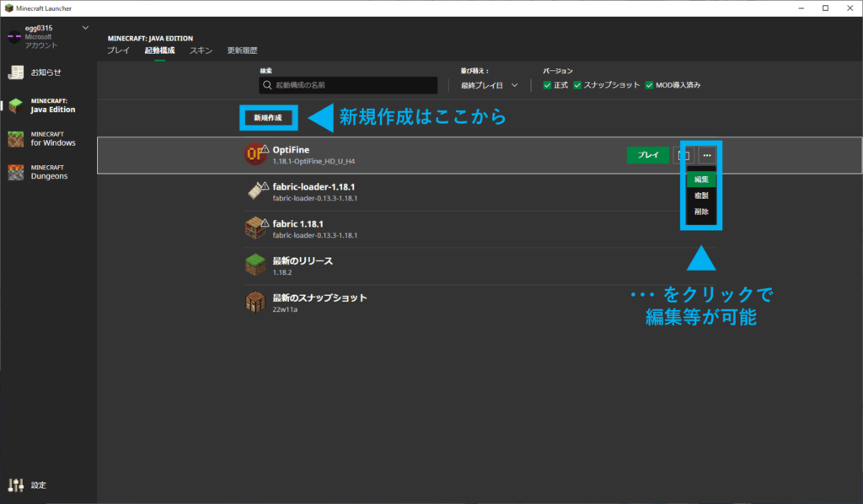Select the OptiFine profile name
The image size is (863, 504).
pos(291,150)
